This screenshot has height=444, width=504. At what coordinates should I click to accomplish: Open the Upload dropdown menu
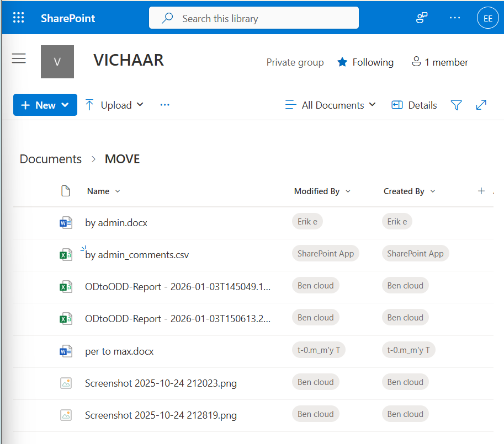114,105
